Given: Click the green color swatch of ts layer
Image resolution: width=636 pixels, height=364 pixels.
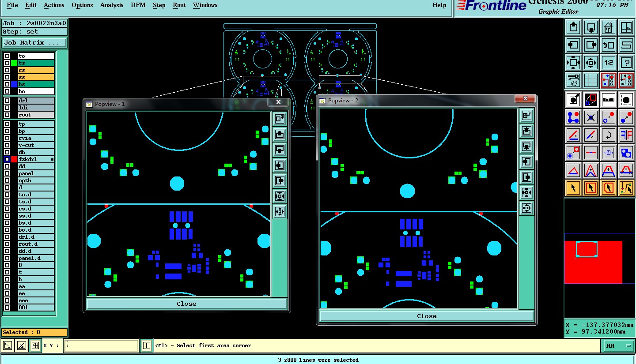Looking at the screenshot, I should (x=14, y=63).
